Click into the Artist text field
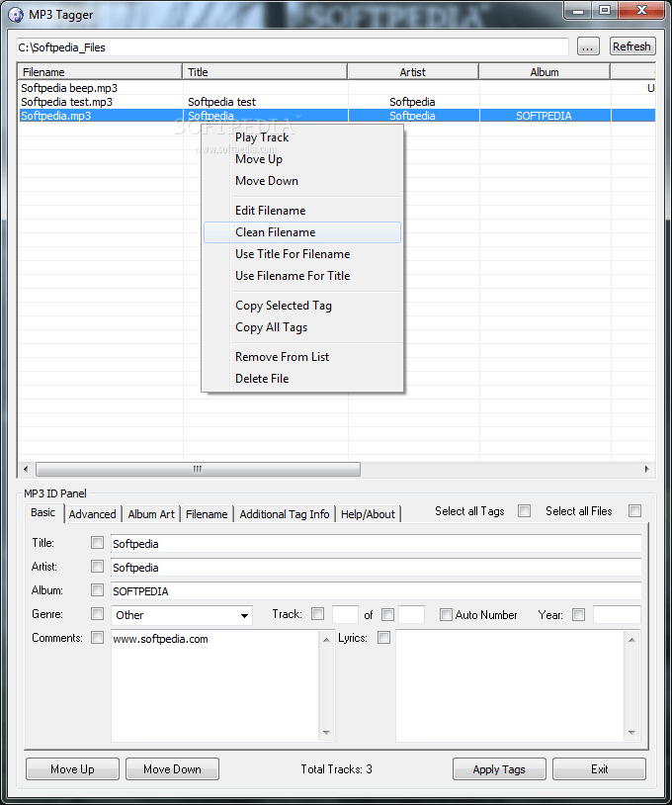 376,568
